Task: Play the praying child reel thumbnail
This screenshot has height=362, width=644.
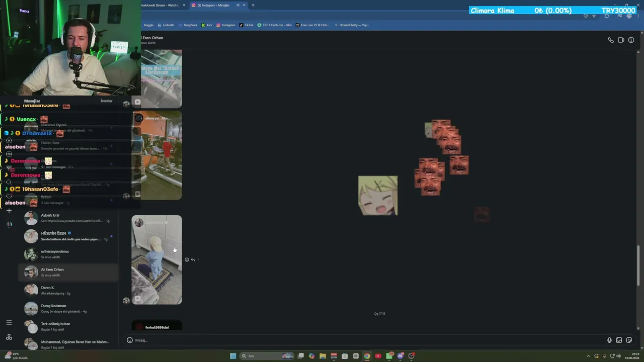Action: [x=156, y=260]
